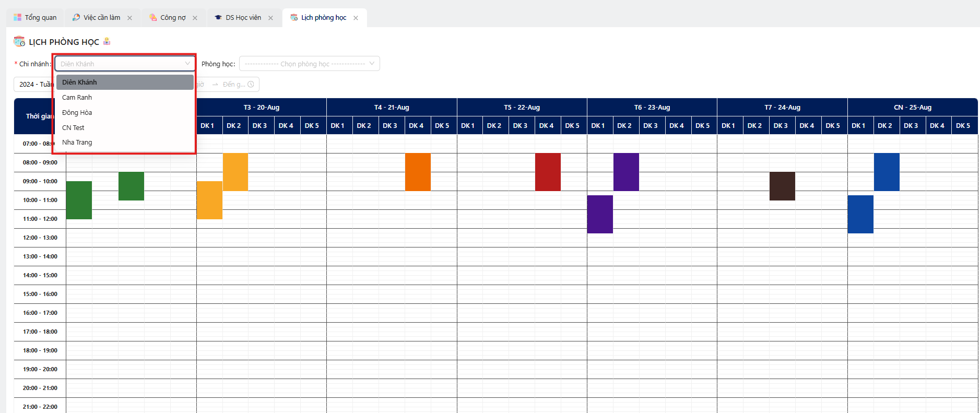Click the T5 - 22-Aug day header

point(522,107)
